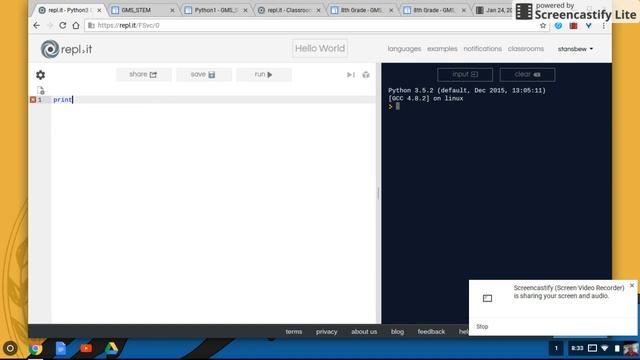Viewport: 640px width, 360px height.
Task: Clear the console output
Action: (x=527, y=74)
